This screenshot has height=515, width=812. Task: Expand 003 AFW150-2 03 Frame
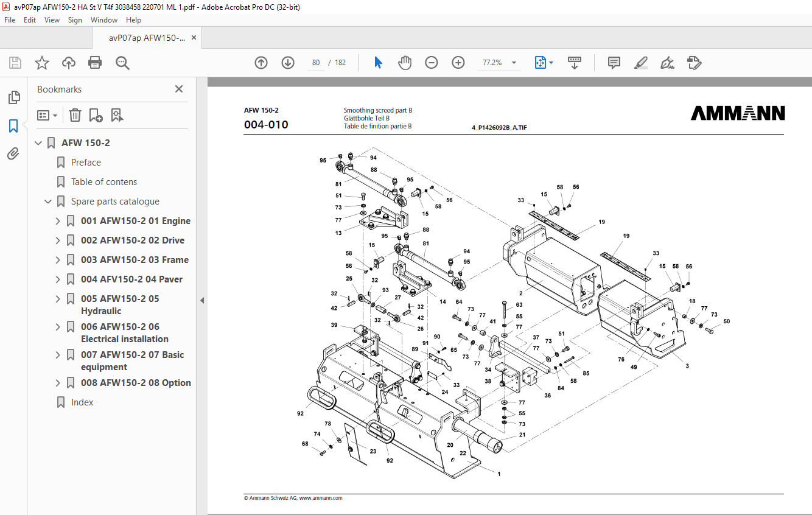pyautogui.click(x=58, y=260)
